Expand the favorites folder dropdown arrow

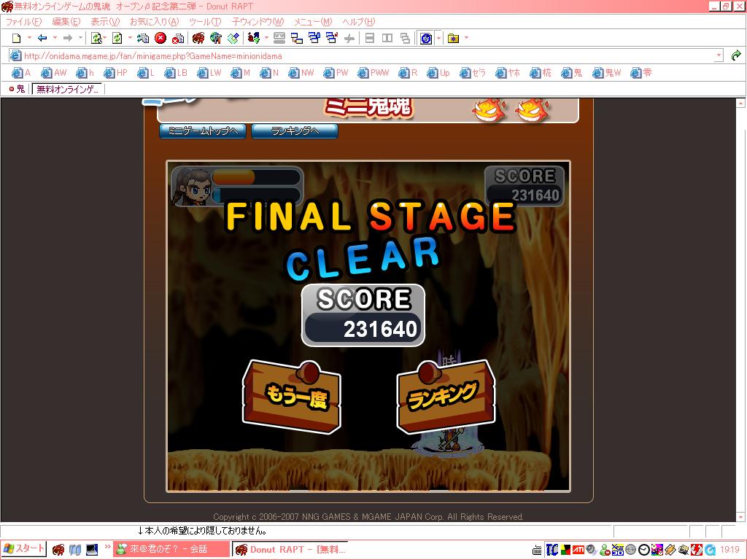(x=466, y=38)
